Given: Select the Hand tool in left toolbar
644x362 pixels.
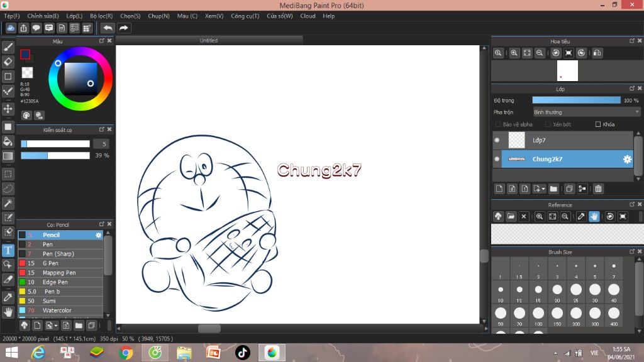Looking at the screenshot, I should click(8, 312).
